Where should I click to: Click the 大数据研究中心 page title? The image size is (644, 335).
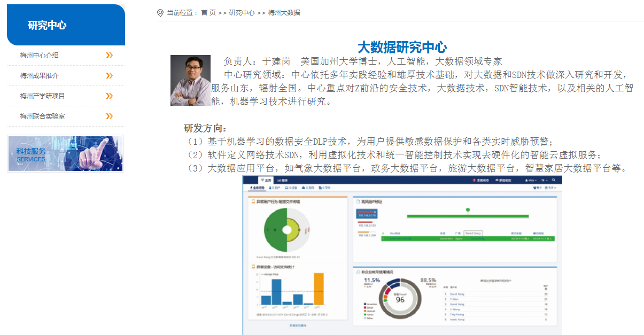pos(402,47)
